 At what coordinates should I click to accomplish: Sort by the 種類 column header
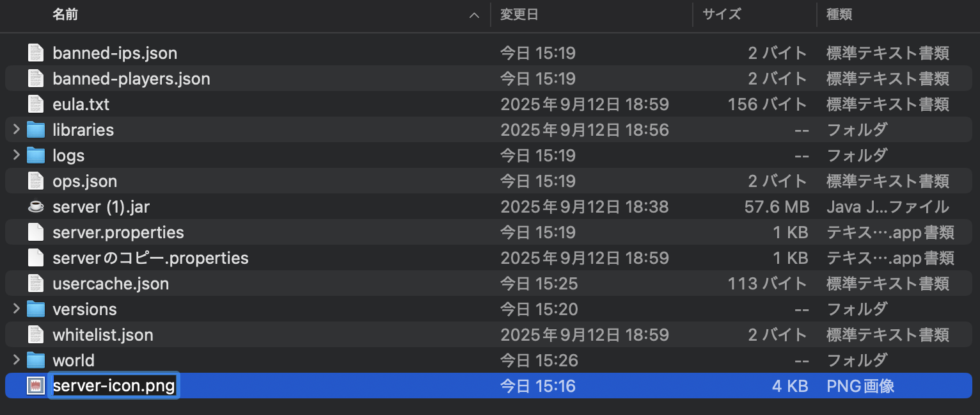click(839, 15)
